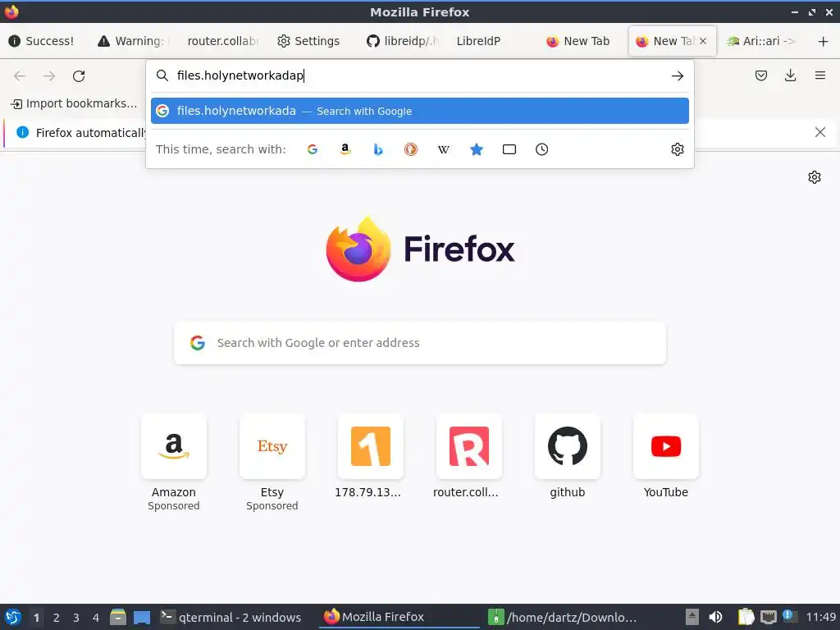Search history using the clock icon
Screen dimensions: 840x630
coord(541,149)
